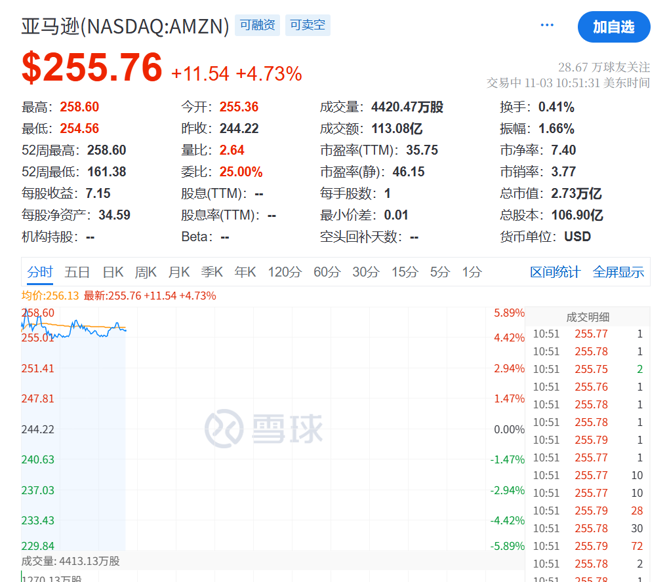Select the 60分 interval tab

pos(327,272)
